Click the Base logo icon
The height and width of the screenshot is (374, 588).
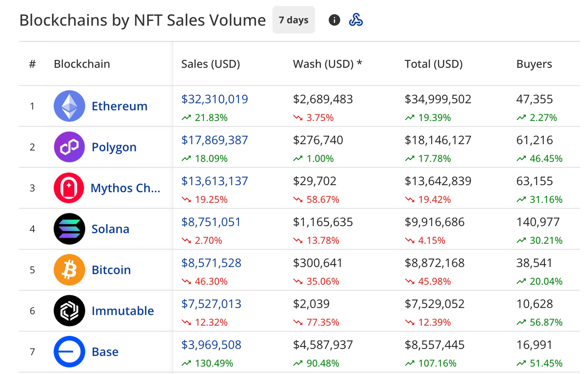coord(69,352)
